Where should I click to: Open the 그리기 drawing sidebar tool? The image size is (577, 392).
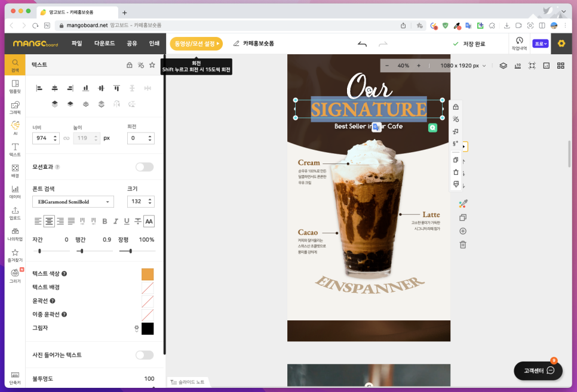click(15, 276)
